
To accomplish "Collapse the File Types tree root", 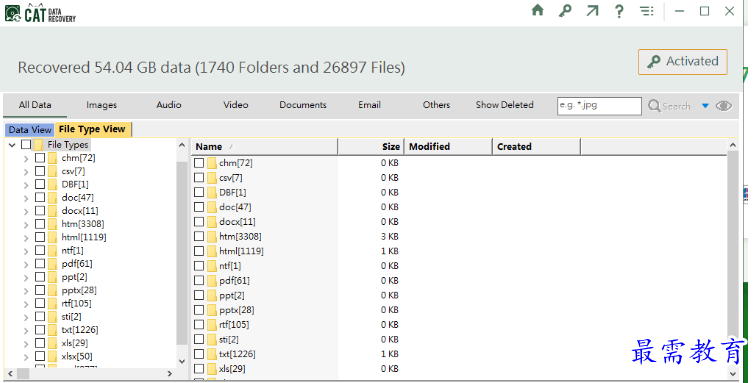I will [x=12, y=144].
